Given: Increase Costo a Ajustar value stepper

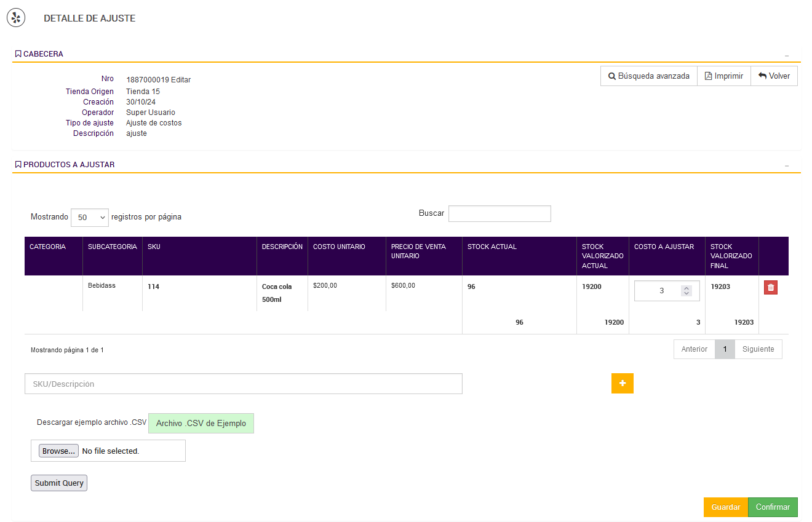Looking at the screenshot, I should tap(687, 288).
